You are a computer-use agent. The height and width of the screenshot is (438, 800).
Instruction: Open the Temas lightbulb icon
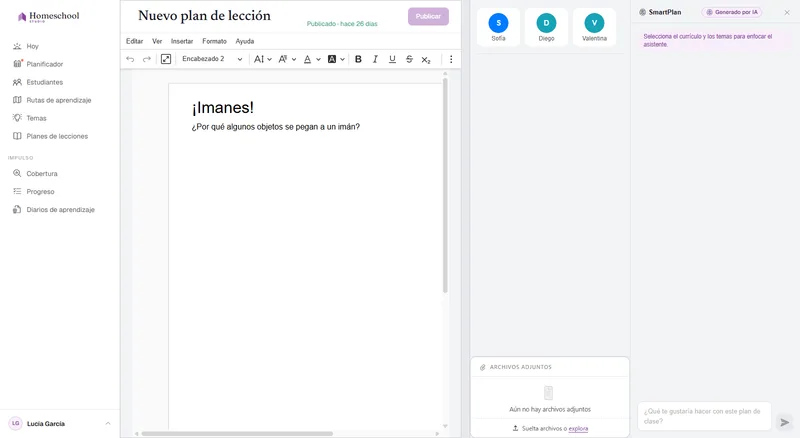pos(17,118)
